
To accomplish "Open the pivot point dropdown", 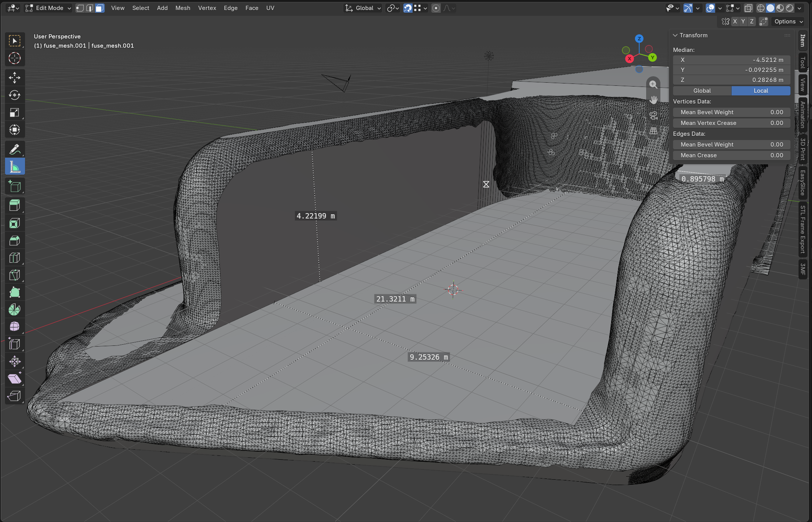I will point(393,8).
